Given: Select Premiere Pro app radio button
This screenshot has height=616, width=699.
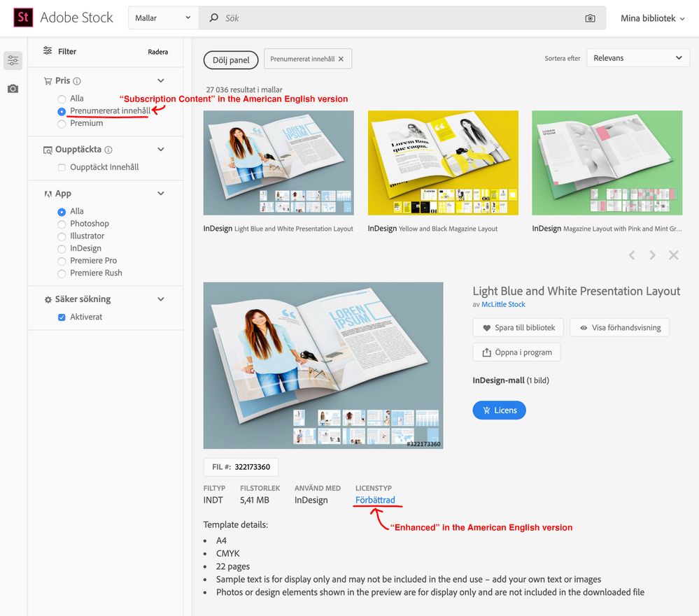Looking at the screenshot, I should click(62, 261).
